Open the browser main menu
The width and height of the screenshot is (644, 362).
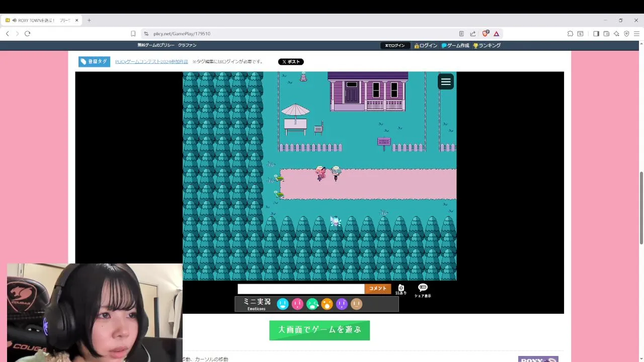(636, 34)
